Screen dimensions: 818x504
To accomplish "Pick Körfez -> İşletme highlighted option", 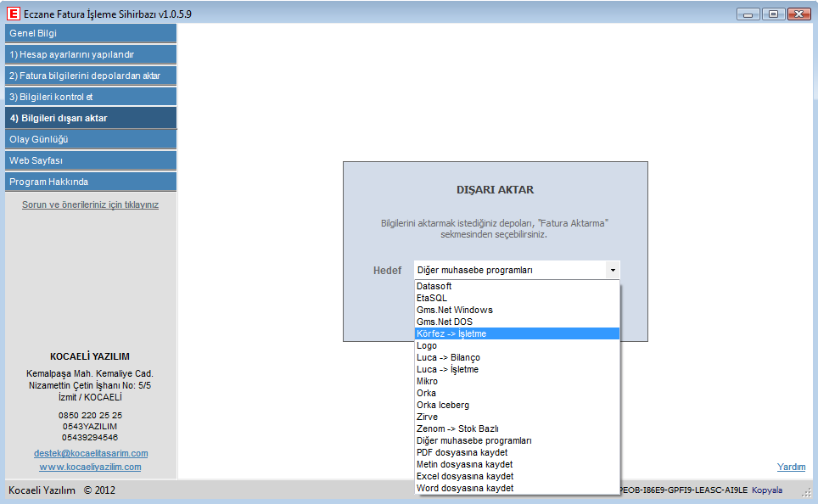I will pos(517,333).
